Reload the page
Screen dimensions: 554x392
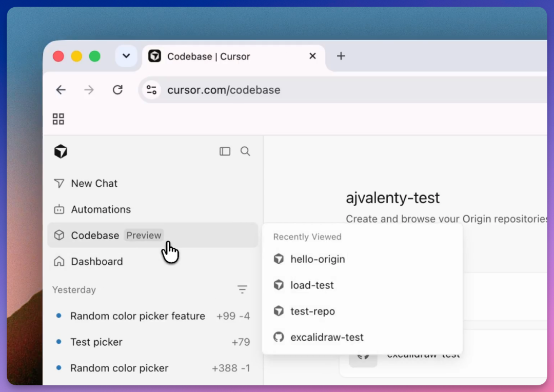point(117,90)
